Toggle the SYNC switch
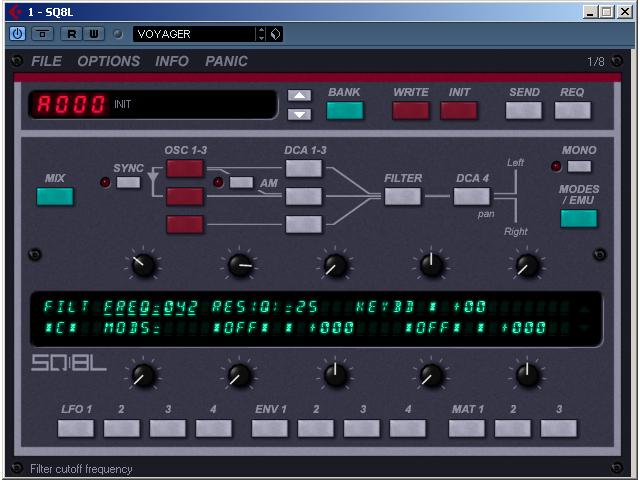The width and height of the screenshot is (640, 480). [129, 182]
